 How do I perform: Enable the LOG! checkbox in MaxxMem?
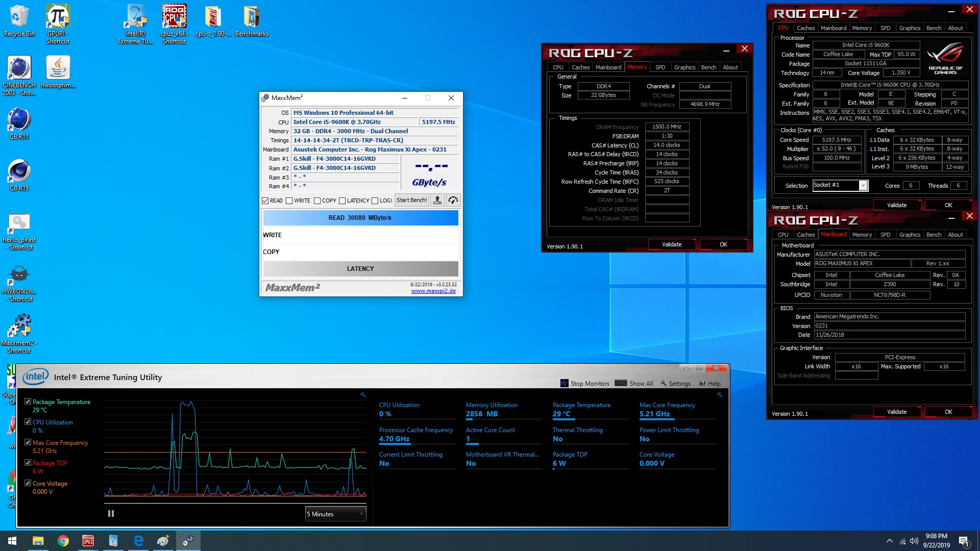coord(375,201)
